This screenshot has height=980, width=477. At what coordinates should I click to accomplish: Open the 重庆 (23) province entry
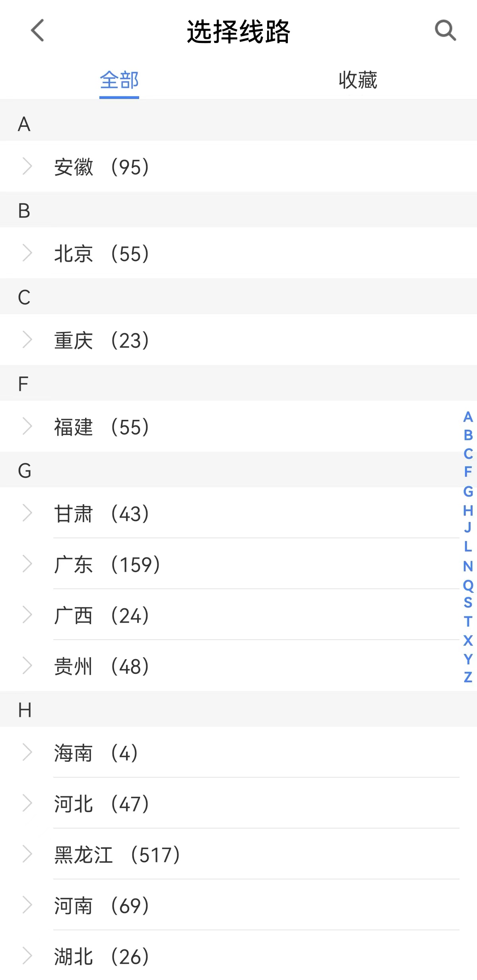click(x=101, y=340)
